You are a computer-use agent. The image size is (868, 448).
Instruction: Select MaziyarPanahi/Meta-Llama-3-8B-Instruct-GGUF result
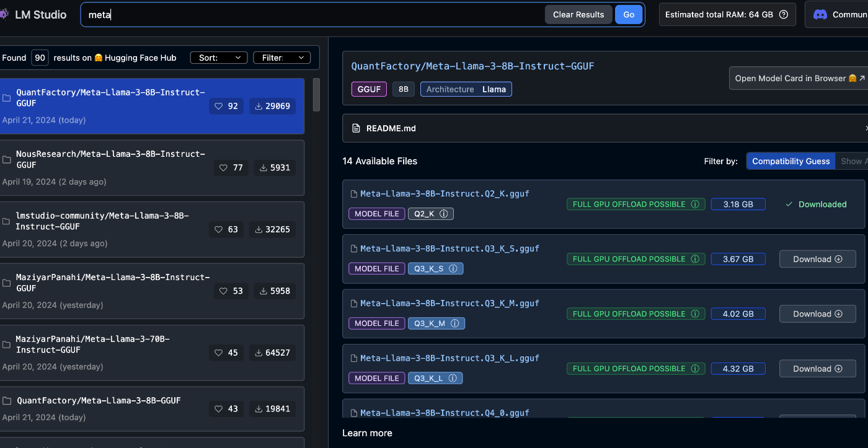pyautogui.click(x=152, y=291)
